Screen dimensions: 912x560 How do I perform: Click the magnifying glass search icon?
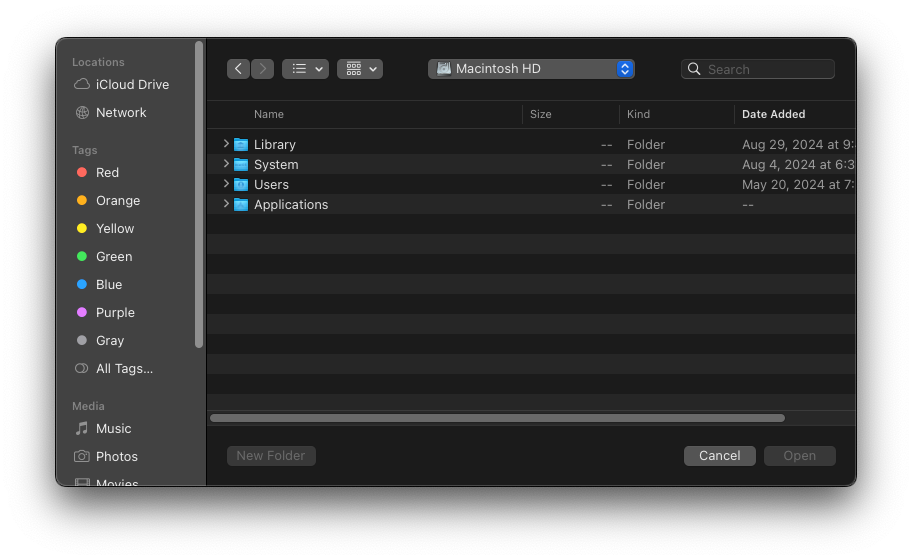coord(694,69)
